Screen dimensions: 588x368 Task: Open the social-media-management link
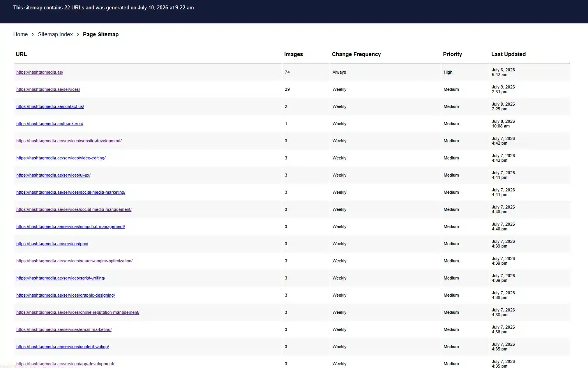point(74,209)
